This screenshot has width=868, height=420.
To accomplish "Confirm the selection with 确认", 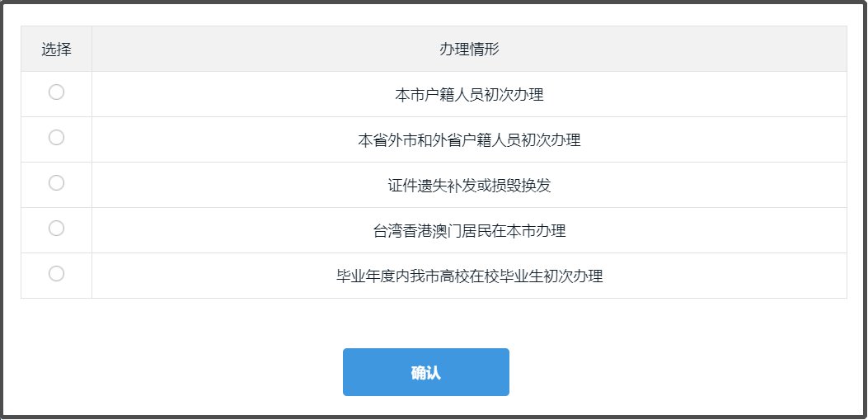I will click(425, 372).
